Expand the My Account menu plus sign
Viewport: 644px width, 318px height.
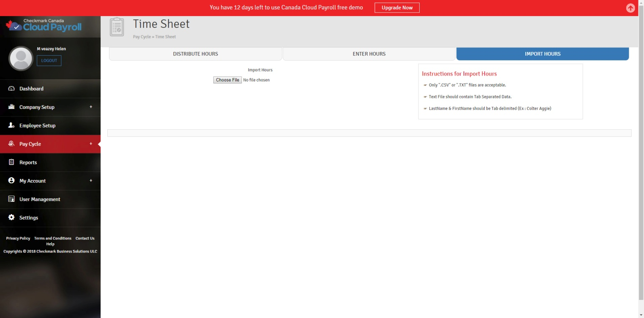pyautogui.click(x=91, y=180)
